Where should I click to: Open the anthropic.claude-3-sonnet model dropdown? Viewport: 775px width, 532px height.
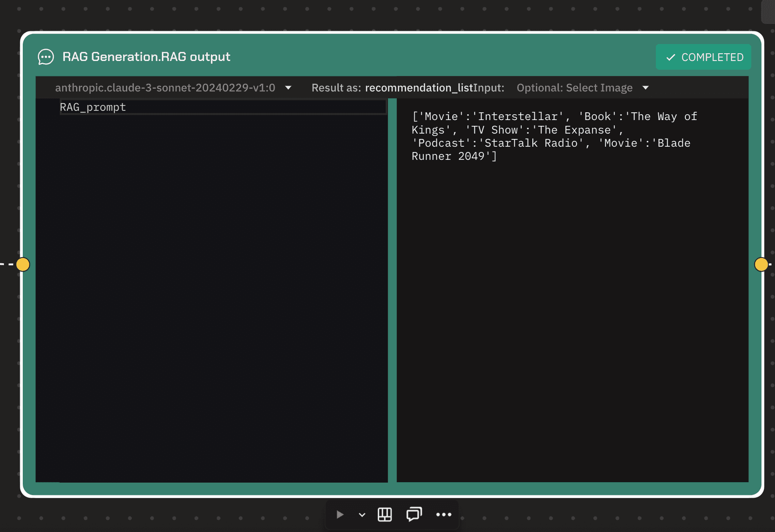point(173,88)
